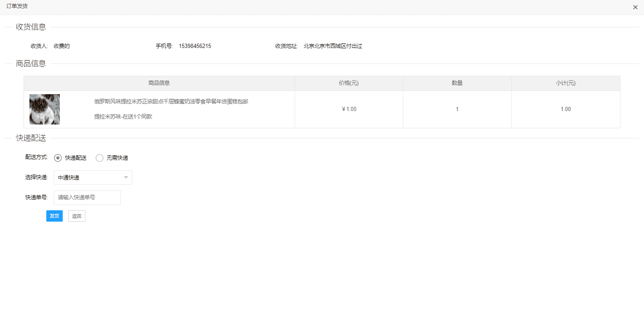The image size is (644, 315).
Task: Click the 返回 button
Action: [x=77, y=216]
